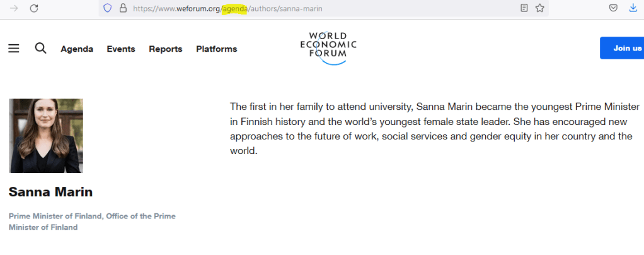The width and height of the screenshot is (644, 255).
Task: Click the World Economic Forum logo
Action: 328,47
